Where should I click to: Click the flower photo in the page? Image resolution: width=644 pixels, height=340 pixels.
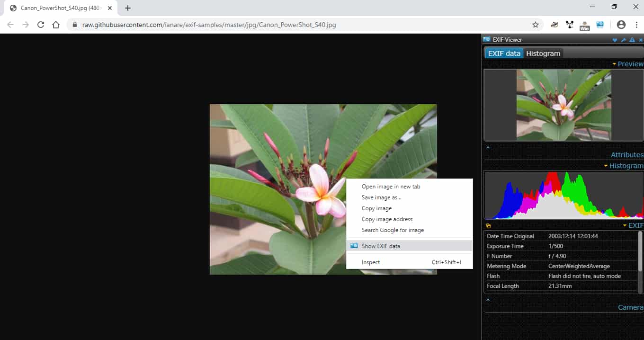[x=323, y=189]
